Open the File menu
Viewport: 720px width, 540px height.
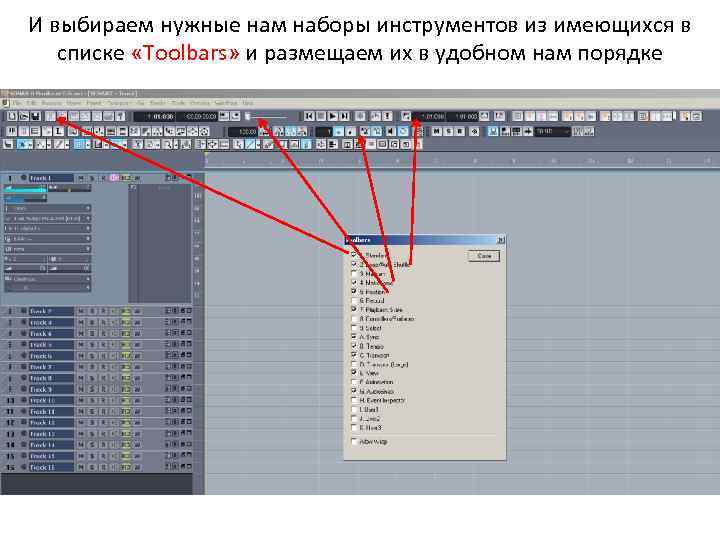pyautogui.click(x=17, y=103)
